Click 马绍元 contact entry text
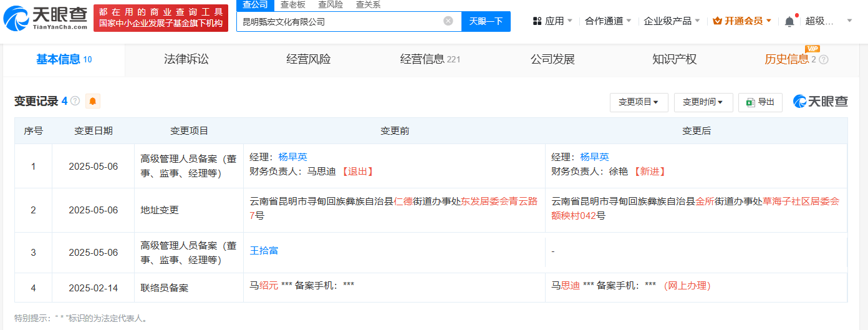Viewport: 868px width, 330px height. 302,286
